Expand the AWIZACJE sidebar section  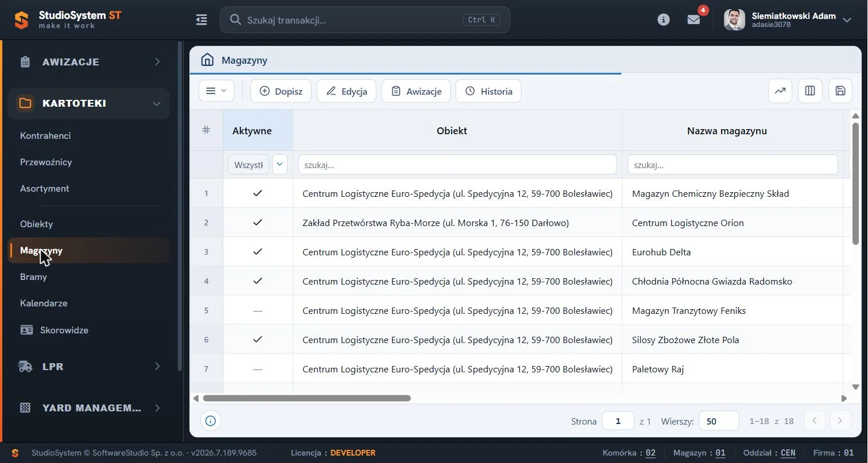pos(157,62)
